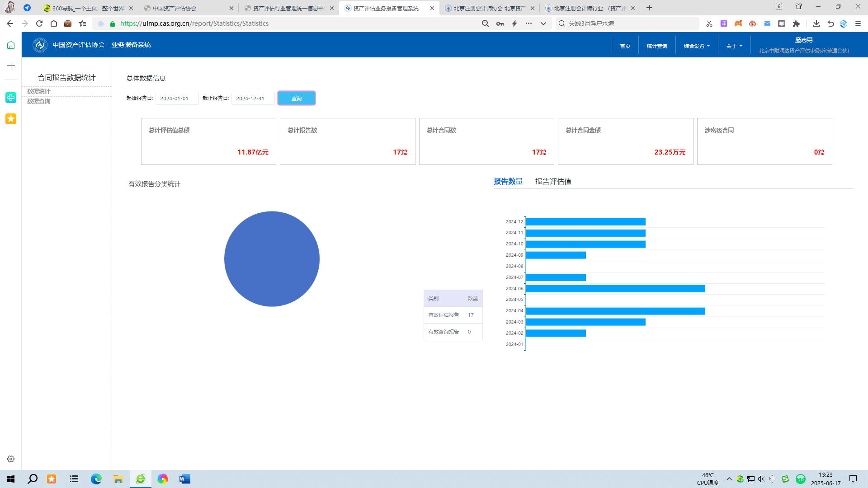Viewport: 868px width, 488px height.
Task: Click the screenshot scissors icon
Action: [x=709, y=23]
